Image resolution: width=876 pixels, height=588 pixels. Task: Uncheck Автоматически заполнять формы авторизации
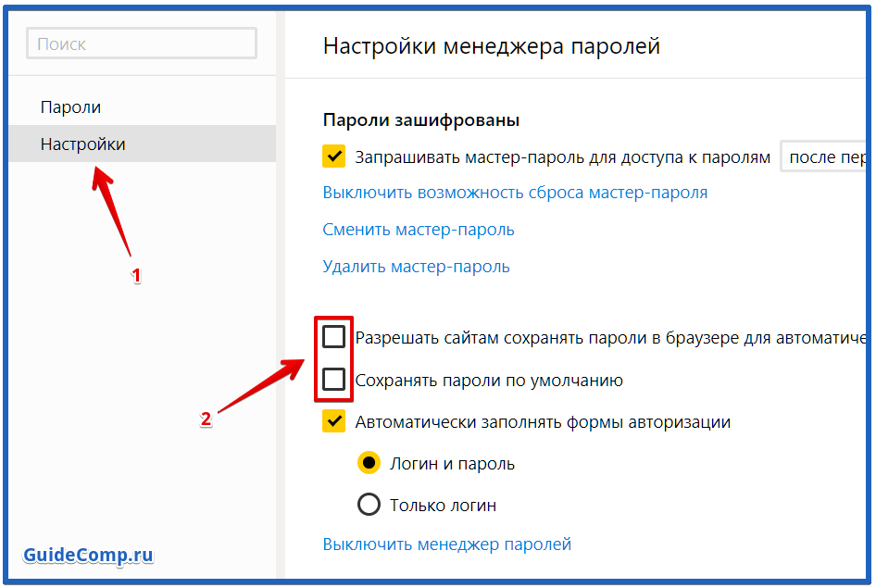pos(333,421)
